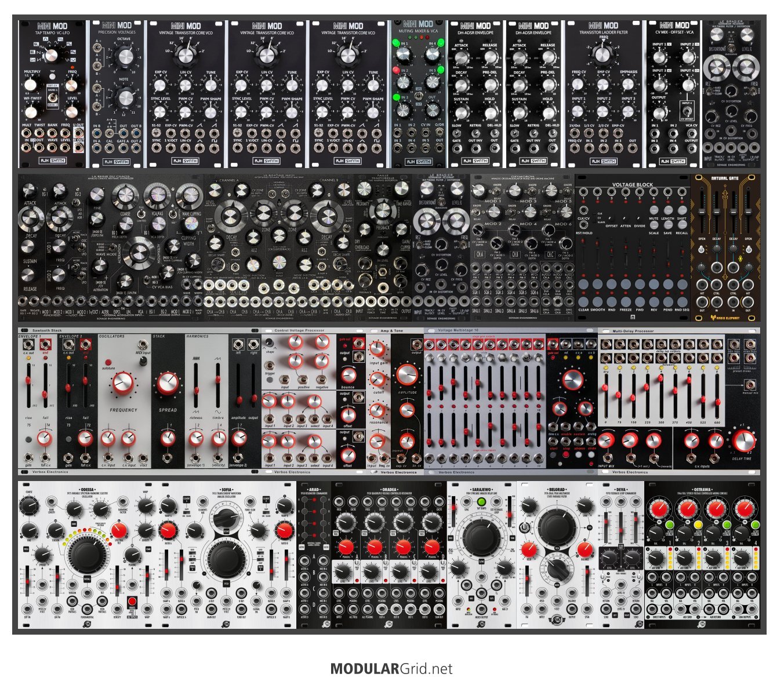Click the OUT knob on Muting Mixer & VCA
The height and width of the screenshot is (681, 784).
[432, 110]
